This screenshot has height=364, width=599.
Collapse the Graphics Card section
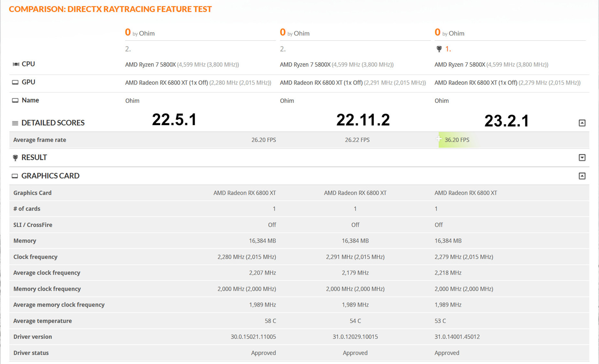(x=582, y=176)
